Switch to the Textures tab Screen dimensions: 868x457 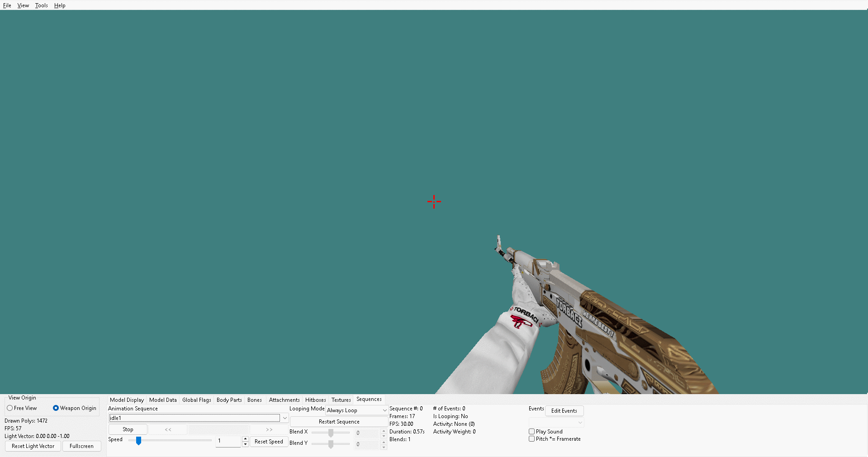pos(341,400)
